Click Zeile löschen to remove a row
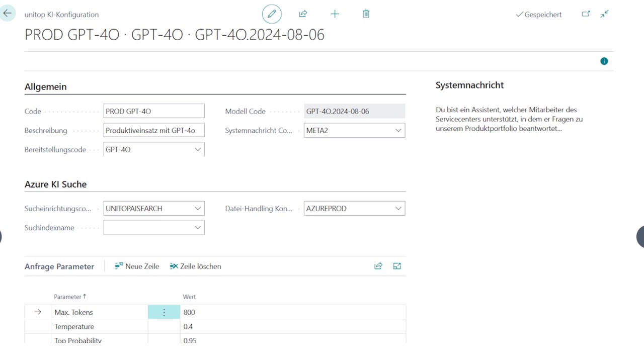644x362 pixels. tap(195, 266)
